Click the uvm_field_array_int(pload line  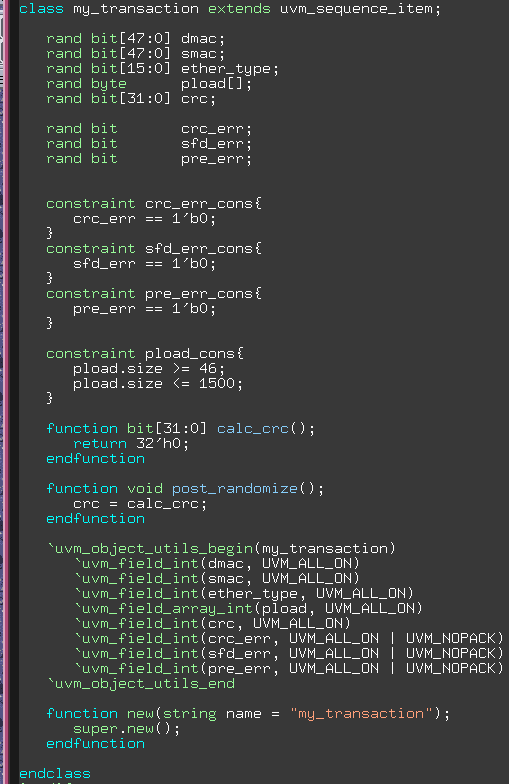[248, 608]
